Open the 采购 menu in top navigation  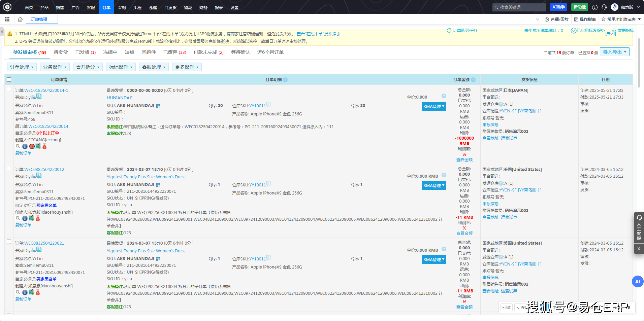pyautogui.click(x=122, y=7)
